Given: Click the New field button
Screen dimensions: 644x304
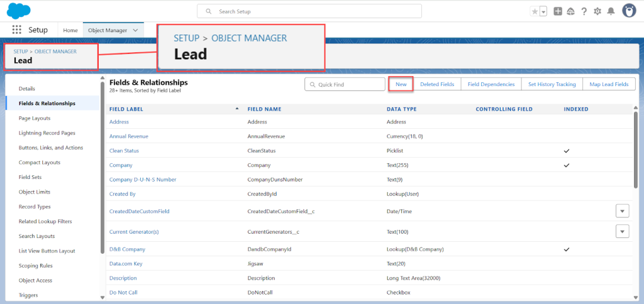Looking at the screenshot, I should coord(401,84).
